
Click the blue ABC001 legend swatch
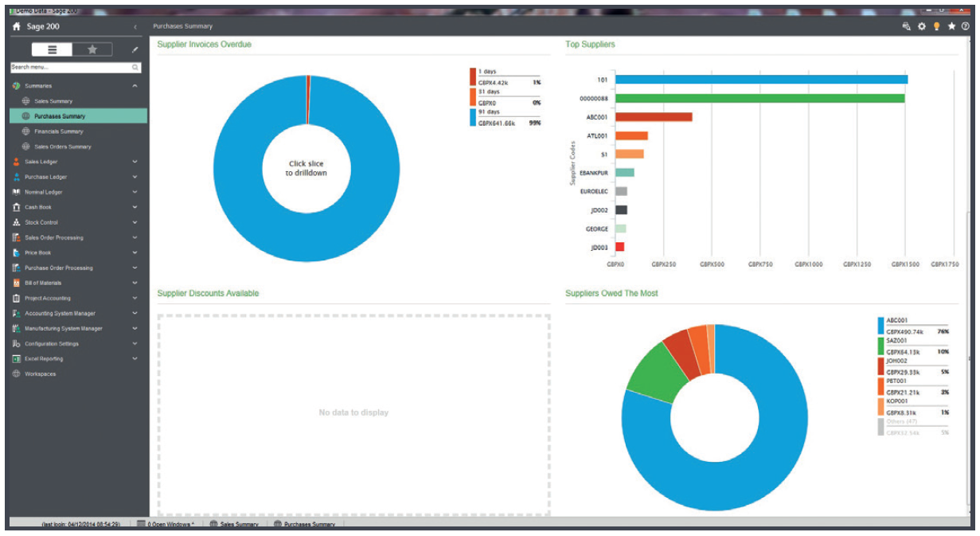880,325
